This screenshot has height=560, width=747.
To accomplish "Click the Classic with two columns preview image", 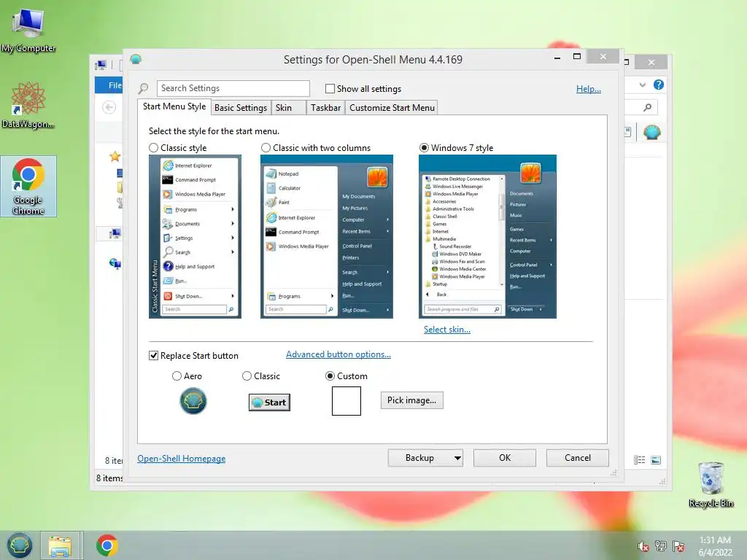I will pos(327,237).
